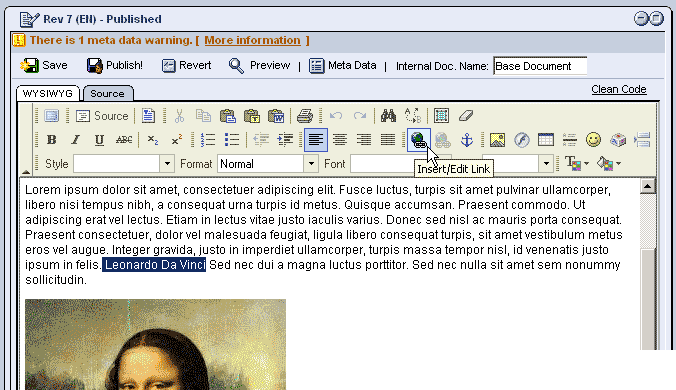Insert an image

[x=497, y=140]
